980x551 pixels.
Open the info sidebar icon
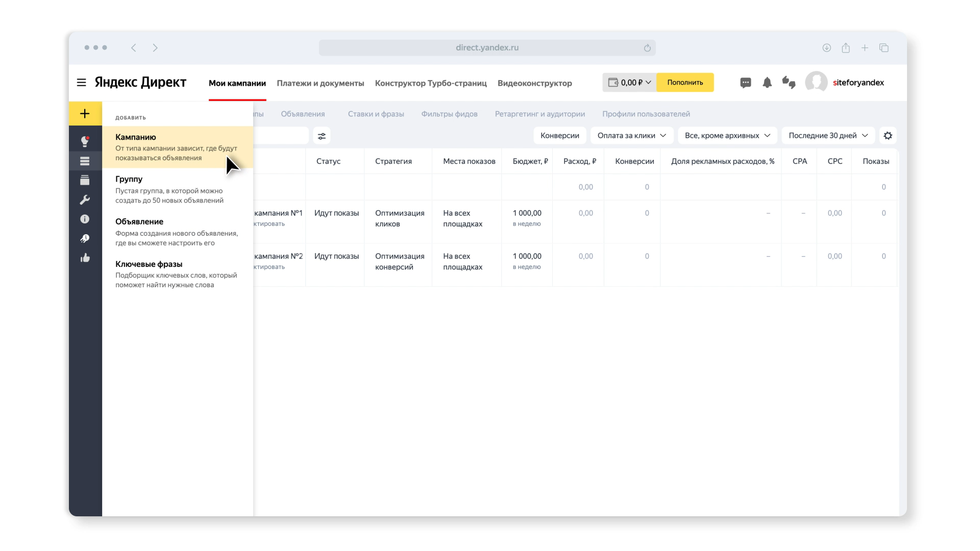pos(85,219)
